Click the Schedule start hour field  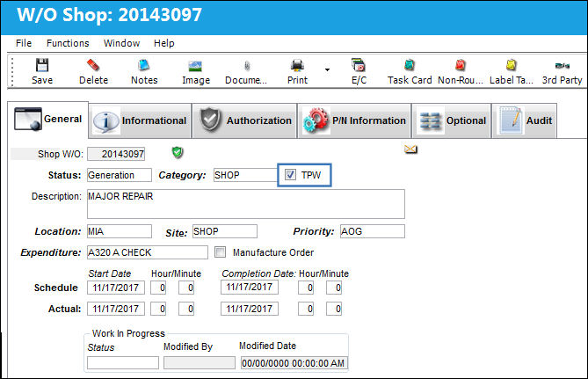click(158, 288)
